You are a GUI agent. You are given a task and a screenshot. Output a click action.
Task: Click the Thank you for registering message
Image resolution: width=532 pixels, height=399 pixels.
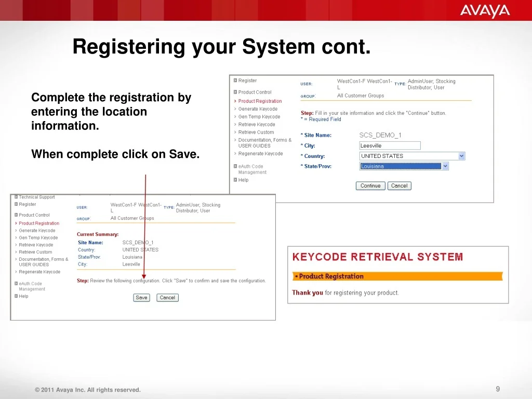pos(345,292)
